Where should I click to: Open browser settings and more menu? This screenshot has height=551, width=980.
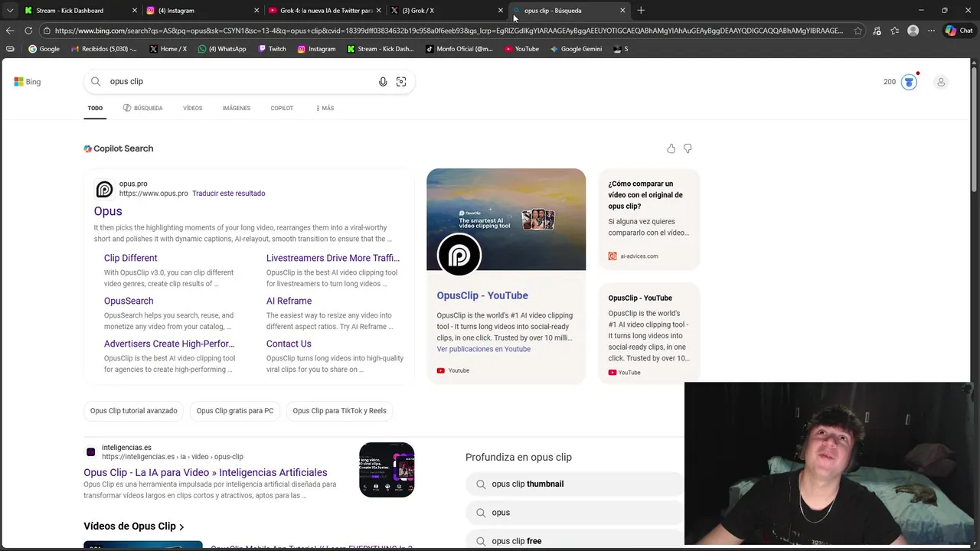[x=931, y=31]
